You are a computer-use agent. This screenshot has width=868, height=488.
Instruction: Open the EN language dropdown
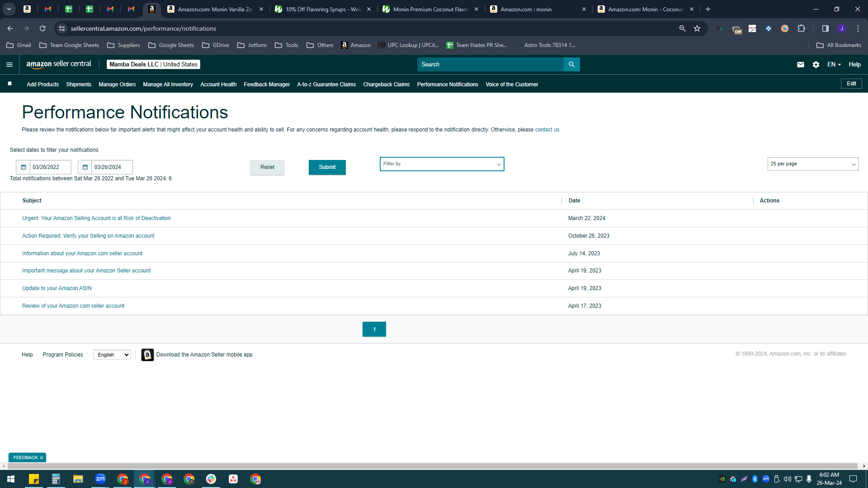click(834, 65)
